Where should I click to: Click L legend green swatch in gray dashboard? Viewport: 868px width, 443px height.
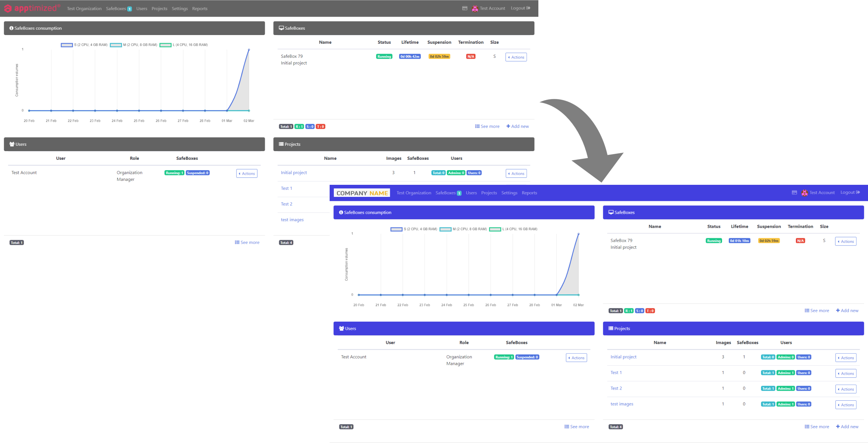(165, 45)
